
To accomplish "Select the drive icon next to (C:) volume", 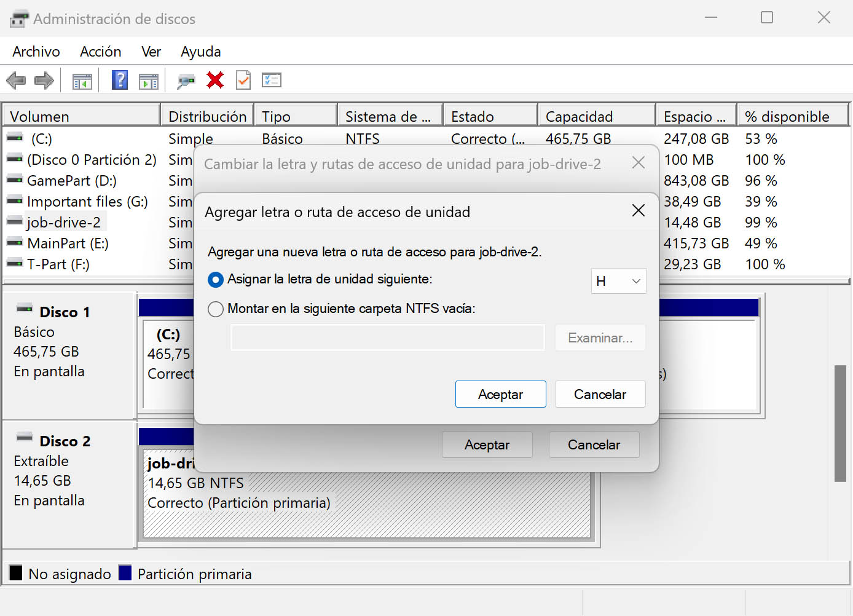I will pyautogui.click(x=15, y=138).
